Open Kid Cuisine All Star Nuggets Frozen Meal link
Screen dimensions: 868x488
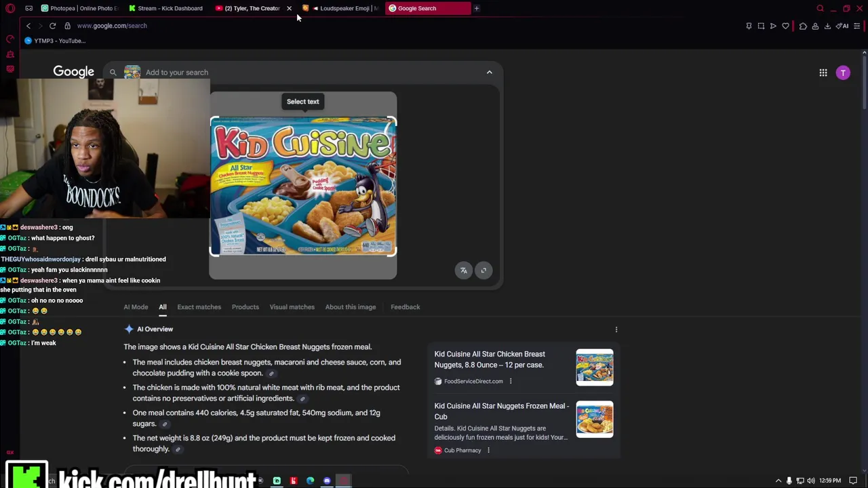tap(502, 411)
